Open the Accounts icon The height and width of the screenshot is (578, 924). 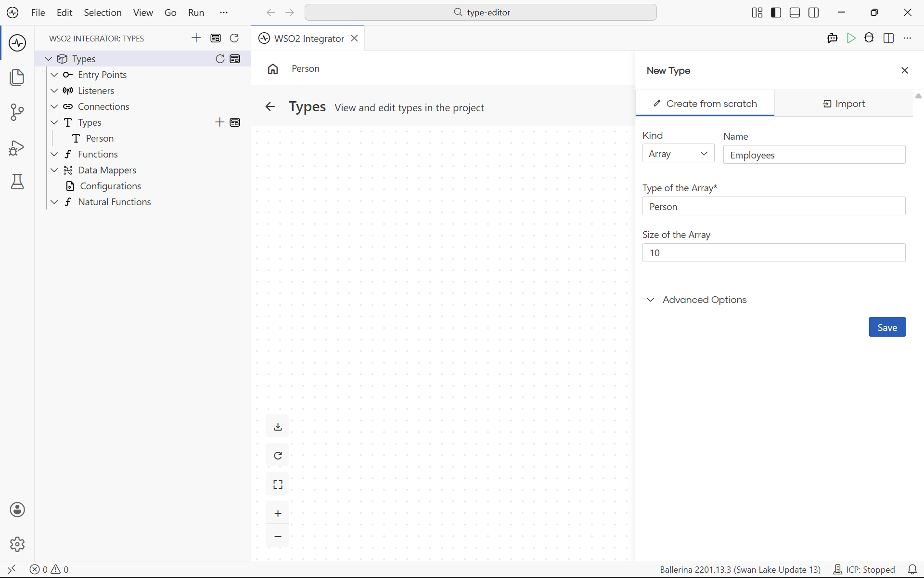click(17, 510)
